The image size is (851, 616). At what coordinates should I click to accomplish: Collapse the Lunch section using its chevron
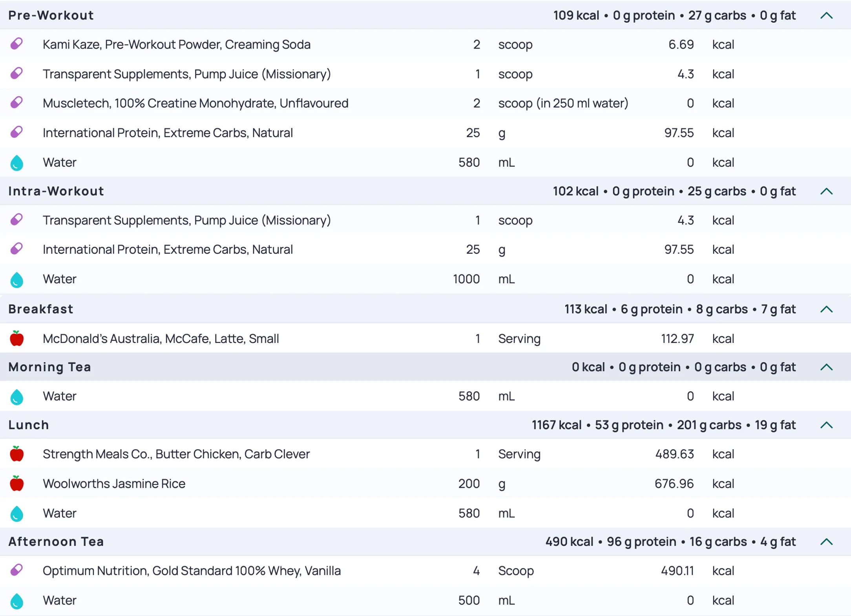[826, 425]
